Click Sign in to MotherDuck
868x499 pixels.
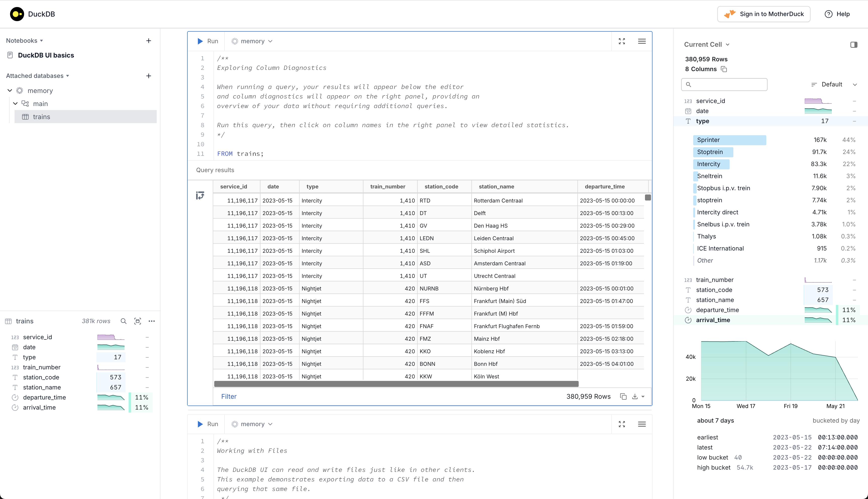point(764,14)
